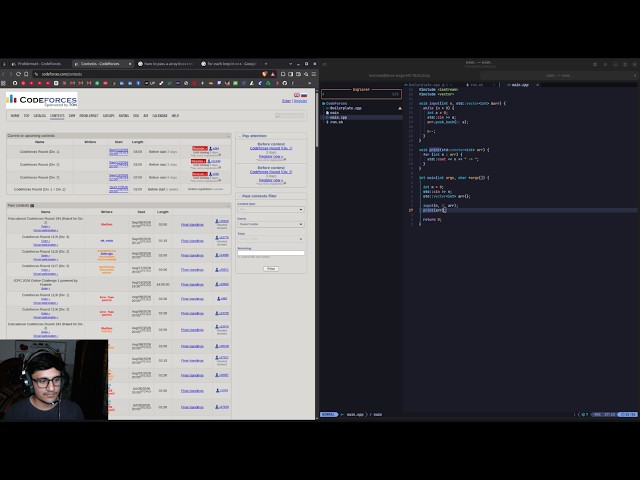Viewport: 640px width, 480px height.
Task: Switch to the 'for each loop' Google tab
Action: coord(229,64)
